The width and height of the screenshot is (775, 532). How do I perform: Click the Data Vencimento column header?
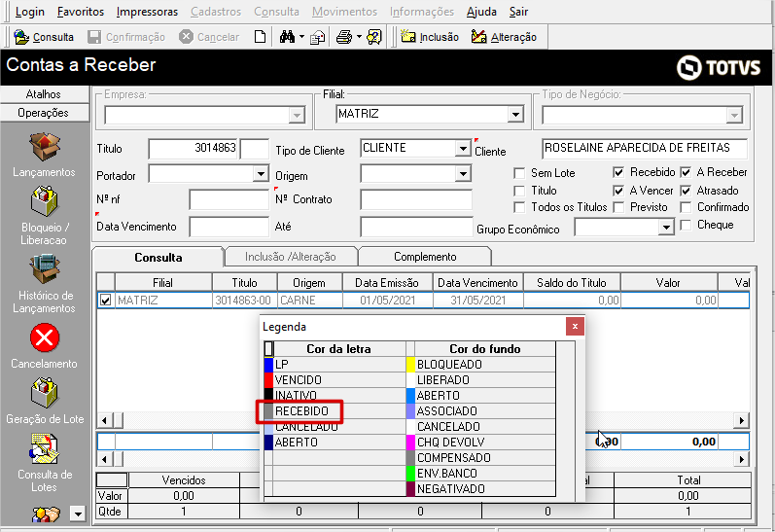point(478,283)
